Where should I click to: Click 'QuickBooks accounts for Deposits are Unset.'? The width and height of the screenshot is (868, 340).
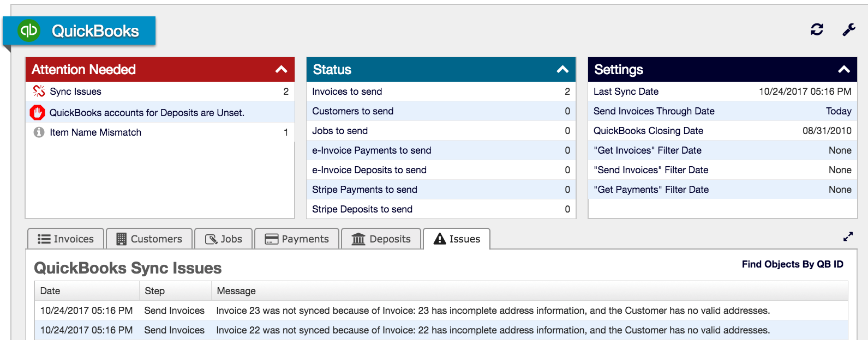(147, 113)
